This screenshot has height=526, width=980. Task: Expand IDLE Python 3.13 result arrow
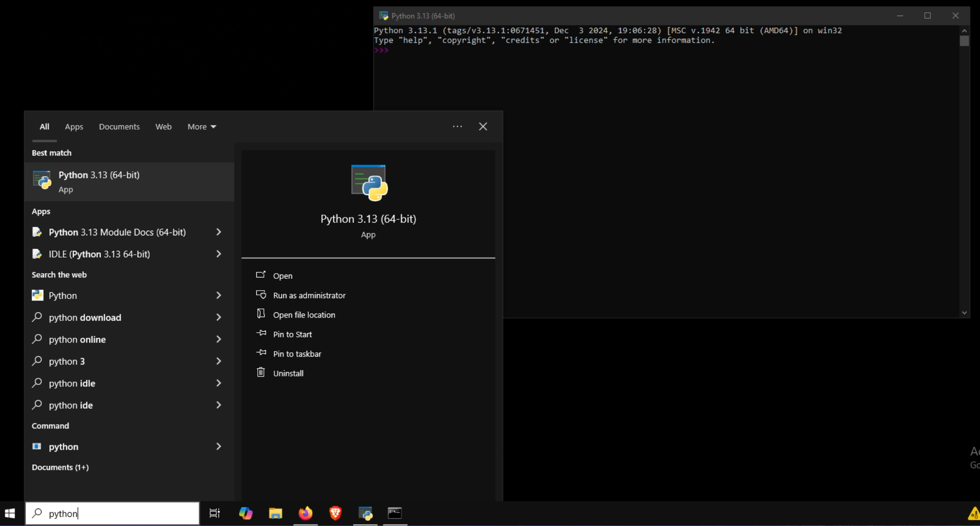[x=219, y=254]
